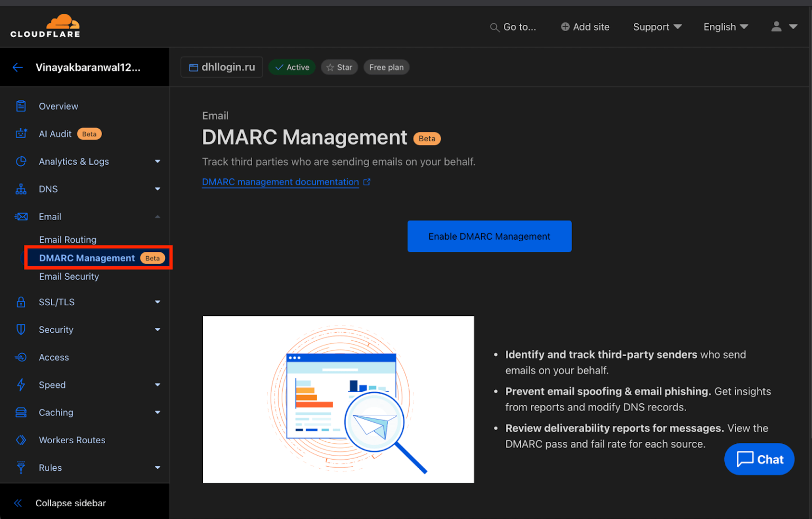812x519 pixels.
Task: Open the Support dropdown
Action: (x=657, y=26)
